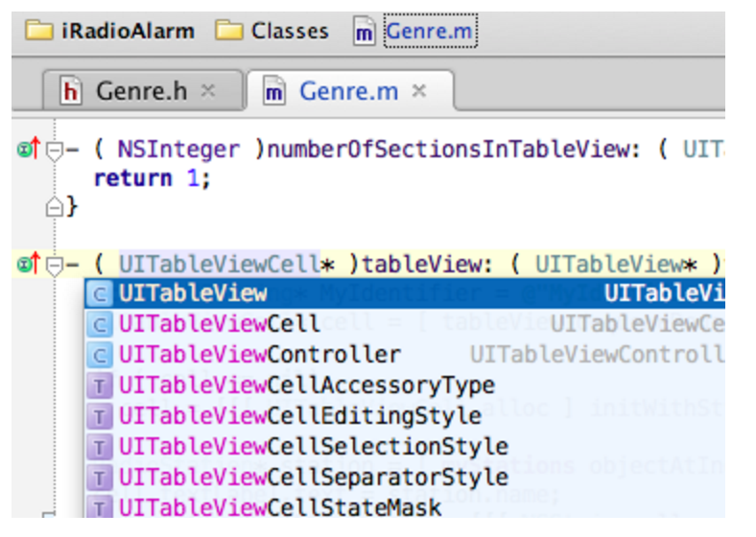This screenshot has width=756, height=537.
Task: Click class icon beside UITableViewController suggestion
Action: [100, 355]
